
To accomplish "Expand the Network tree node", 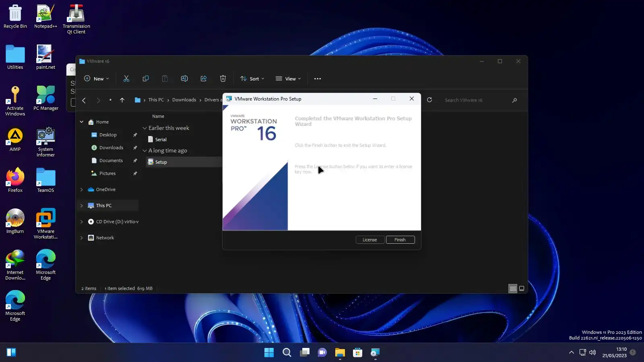I will pos(82,238).
